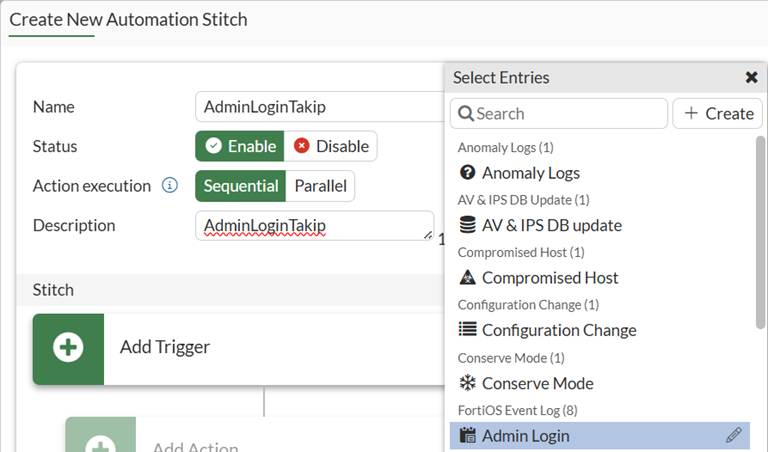Image resolution: width=768 pixels, height=452 pixels.
Task: Click the Anomaly Logs question mark icon
Action: point(467,172)
